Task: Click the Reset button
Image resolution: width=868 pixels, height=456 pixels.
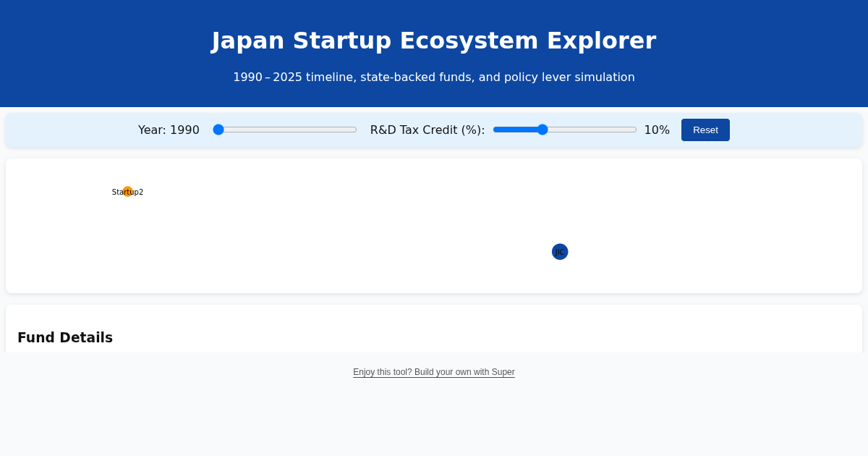Action: coord(705,130)
